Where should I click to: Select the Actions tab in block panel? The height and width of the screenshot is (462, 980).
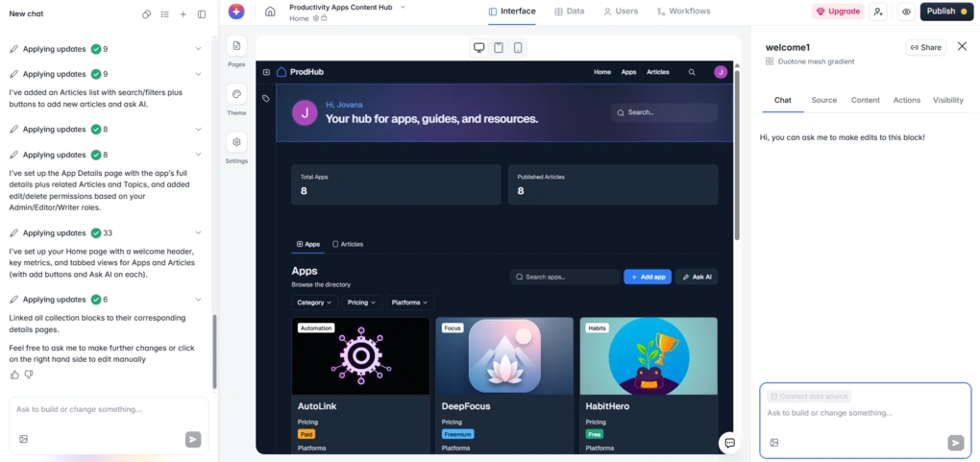pos(906,100)
